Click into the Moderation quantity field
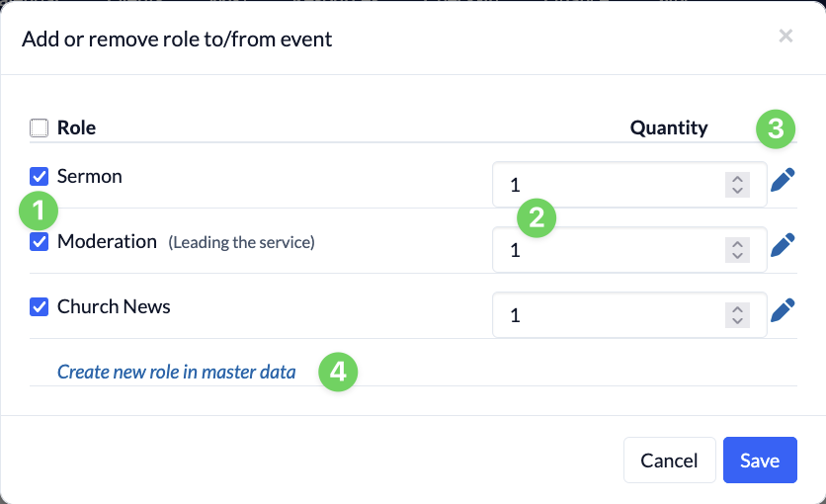This screenshot has width=826, height=504. (629, 250)
